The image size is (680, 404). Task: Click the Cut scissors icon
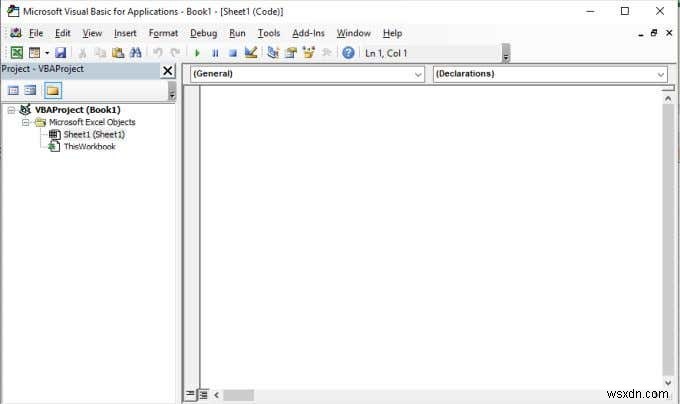[82, 53]
